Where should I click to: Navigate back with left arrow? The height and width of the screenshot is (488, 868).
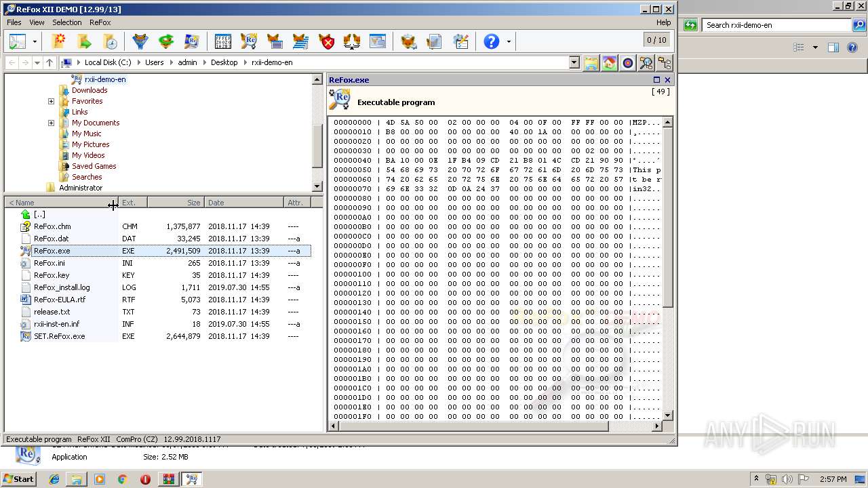(12, 62)
